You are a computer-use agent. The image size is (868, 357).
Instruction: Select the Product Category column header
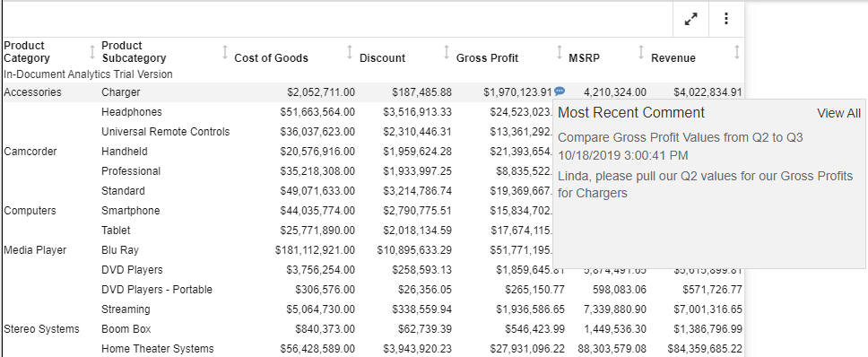coord(27,52)
